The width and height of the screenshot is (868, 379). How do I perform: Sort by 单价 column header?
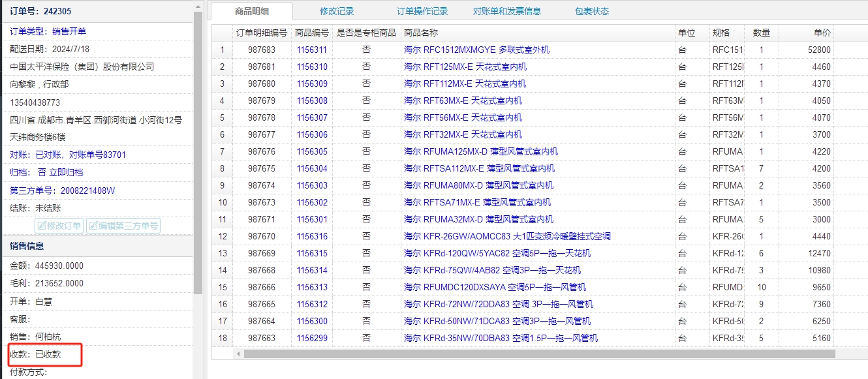tap(807, 33)
